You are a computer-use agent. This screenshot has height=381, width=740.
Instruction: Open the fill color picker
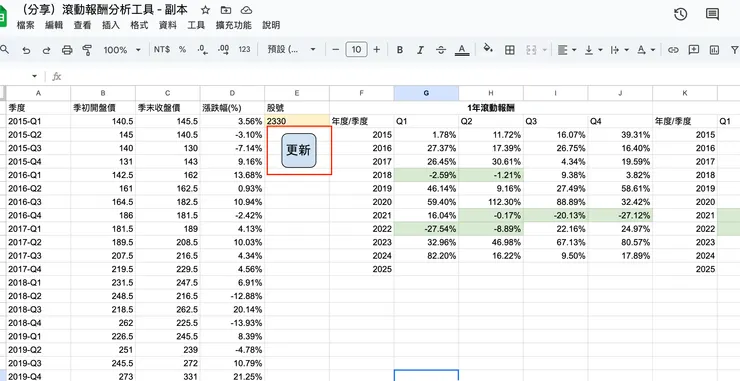(x=488, y=49)
